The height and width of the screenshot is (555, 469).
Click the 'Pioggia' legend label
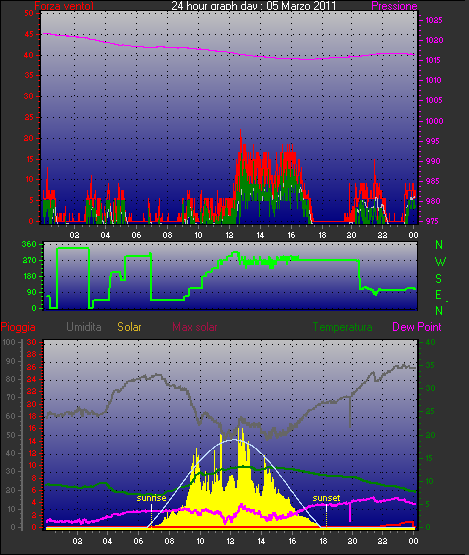[18, 327]
